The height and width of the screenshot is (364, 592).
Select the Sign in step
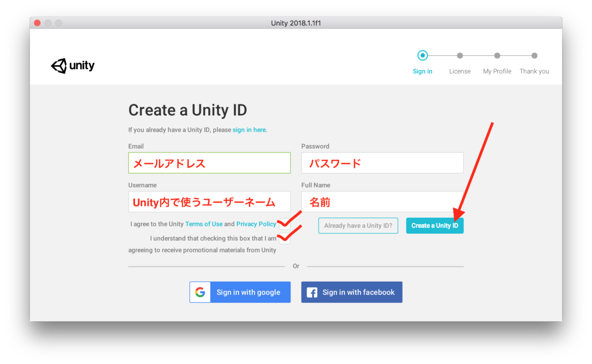(x=422, y=71)
